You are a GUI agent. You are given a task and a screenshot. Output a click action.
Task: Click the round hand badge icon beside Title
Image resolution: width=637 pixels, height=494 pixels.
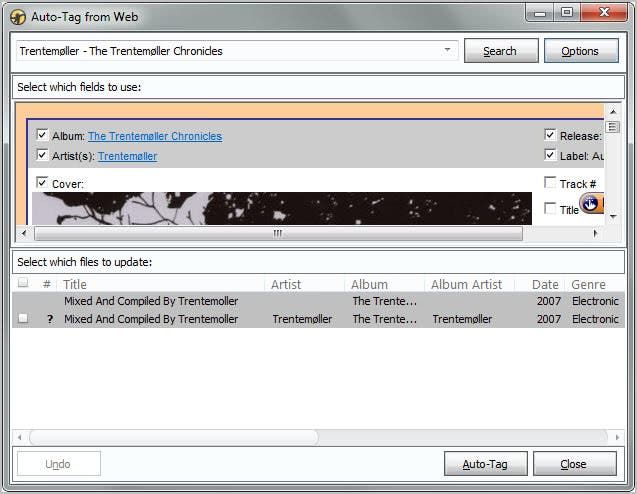click(x=590, y=204)
